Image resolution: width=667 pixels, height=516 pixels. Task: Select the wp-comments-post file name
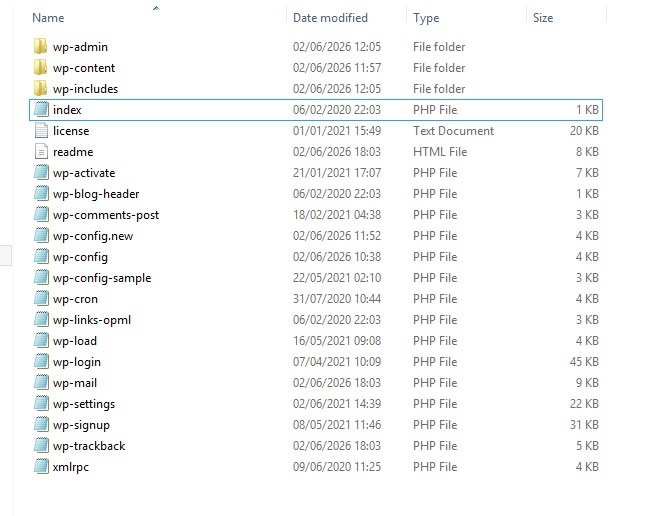click(106, 215)
